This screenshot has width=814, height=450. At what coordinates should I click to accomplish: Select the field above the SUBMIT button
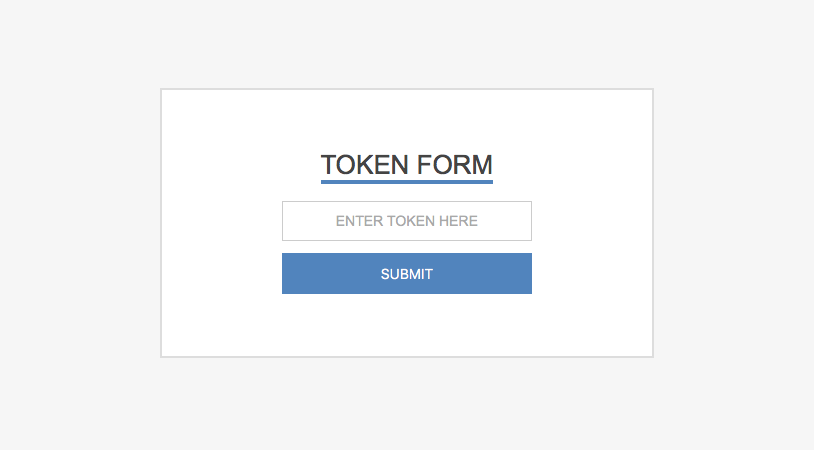click(x=406, y=221)
